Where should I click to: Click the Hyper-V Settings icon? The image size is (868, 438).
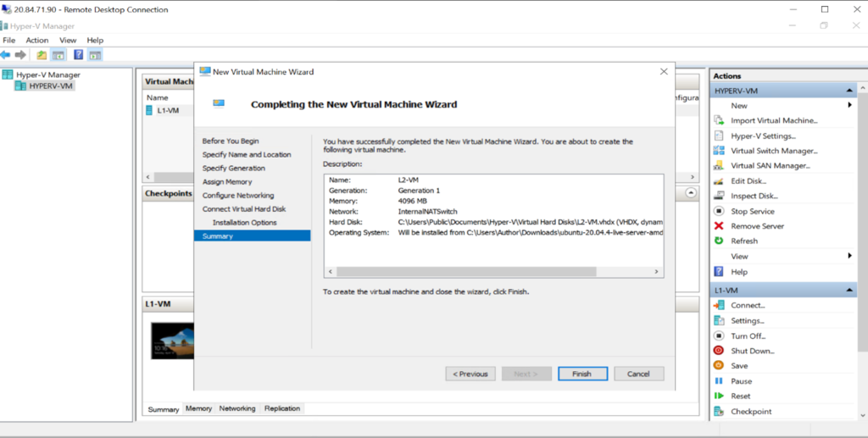click(719, 136)
